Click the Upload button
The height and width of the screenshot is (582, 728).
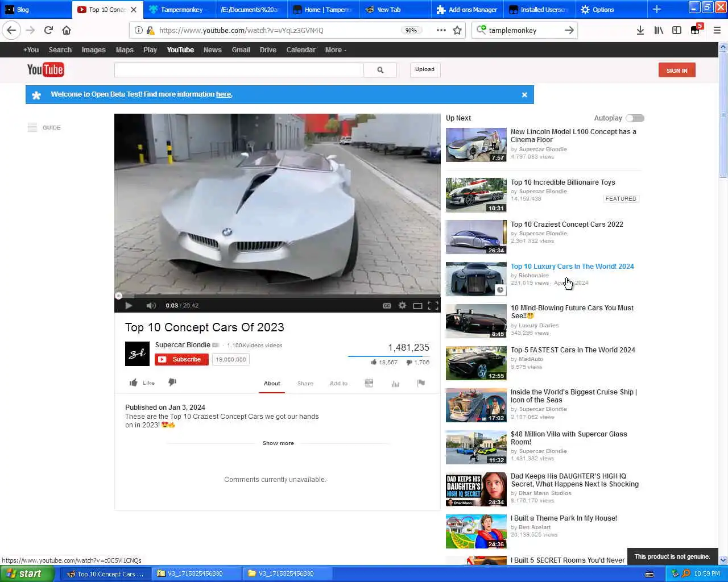[425, 69]
